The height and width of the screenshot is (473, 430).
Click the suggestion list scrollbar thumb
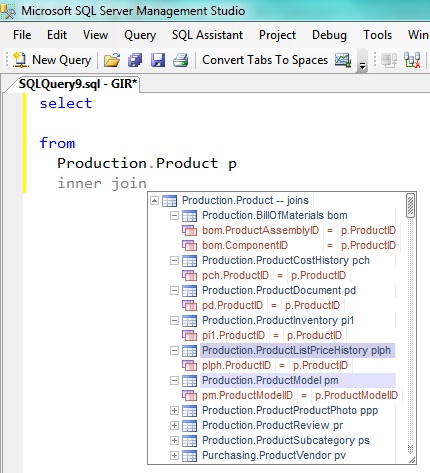click(x=410, y=205)
